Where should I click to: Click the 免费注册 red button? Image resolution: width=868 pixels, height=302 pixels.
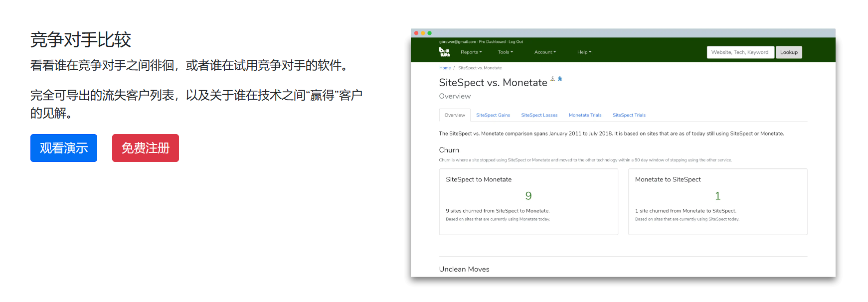pyautogui.click(x=146, y=148)
